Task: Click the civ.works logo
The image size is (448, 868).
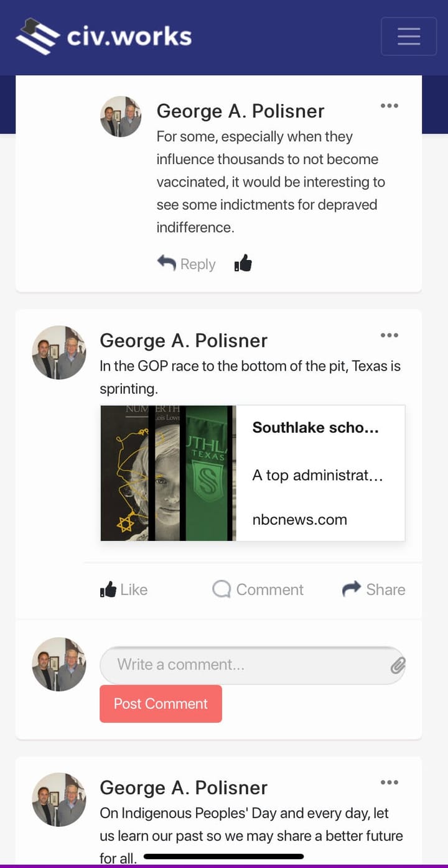Action: tap(104, 36)
